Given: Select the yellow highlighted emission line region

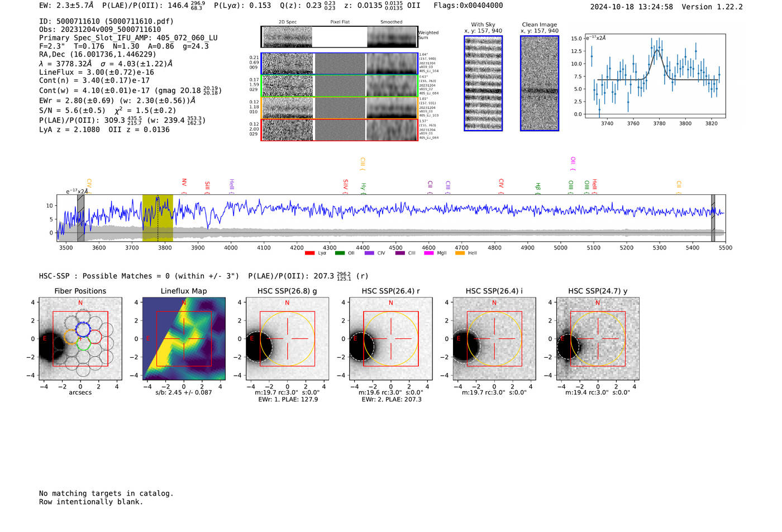Looking at the screenshot, I should tap(158, 218).
